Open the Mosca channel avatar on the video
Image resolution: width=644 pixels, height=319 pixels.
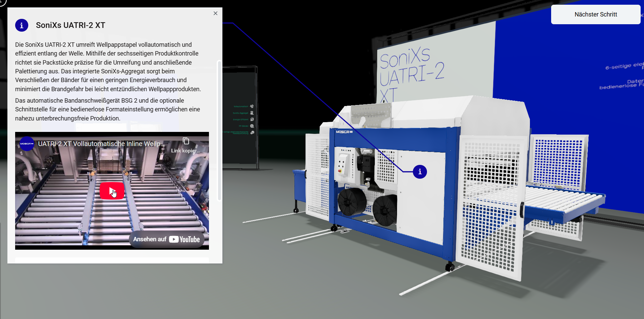point(27,144)
